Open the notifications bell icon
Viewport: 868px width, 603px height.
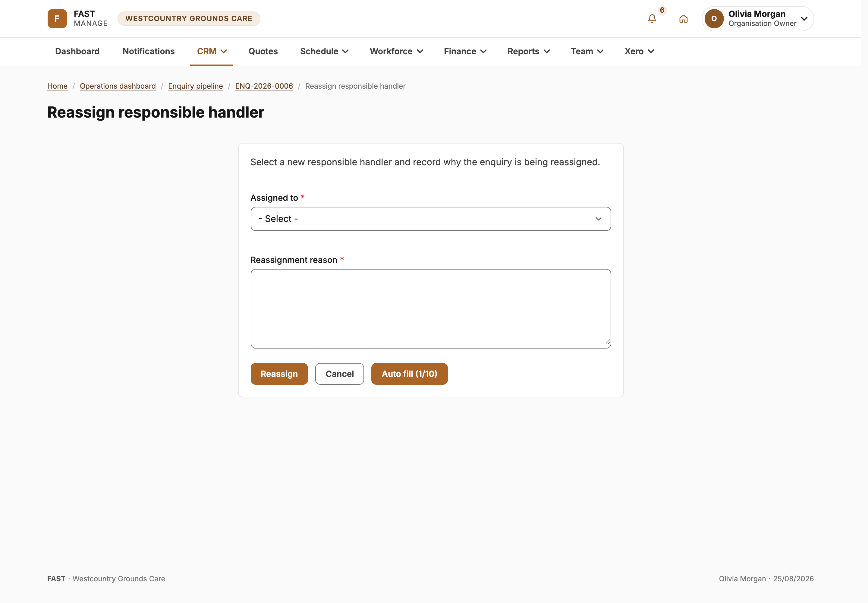pyautogui.click(x=652, y=19)
